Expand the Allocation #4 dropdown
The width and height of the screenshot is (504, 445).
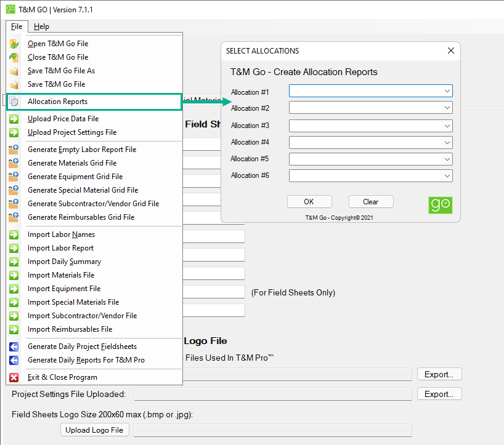(x=447, y=143)
